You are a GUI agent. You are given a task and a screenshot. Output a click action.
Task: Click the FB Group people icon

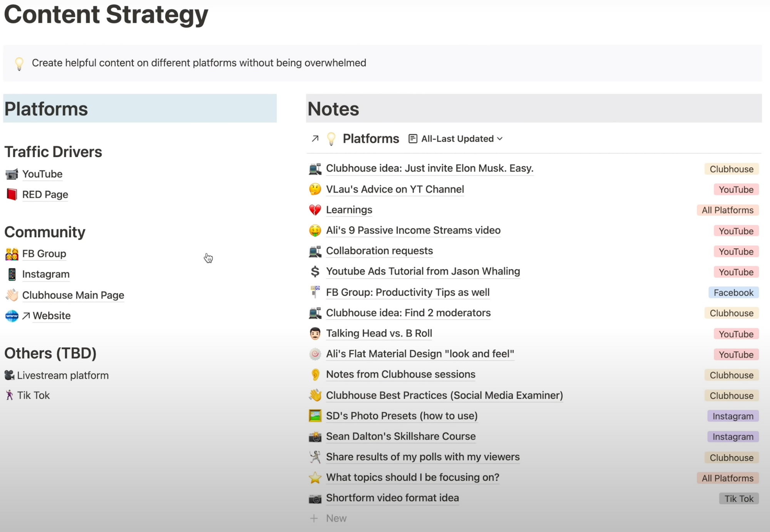point(12,254)
